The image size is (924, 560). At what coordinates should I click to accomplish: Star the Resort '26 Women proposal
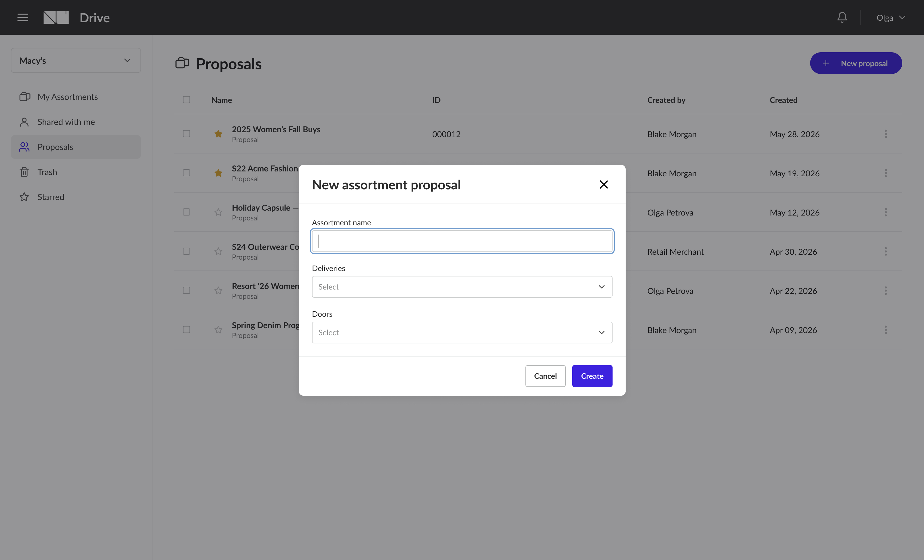[218, 291]
